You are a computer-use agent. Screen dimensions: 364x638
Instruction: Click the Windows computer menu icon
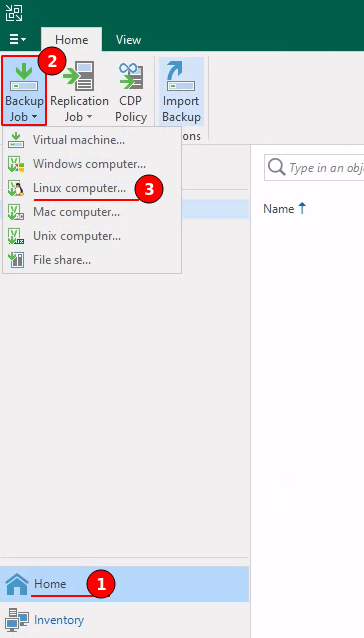pyautogui.click(x=16, y=164)
